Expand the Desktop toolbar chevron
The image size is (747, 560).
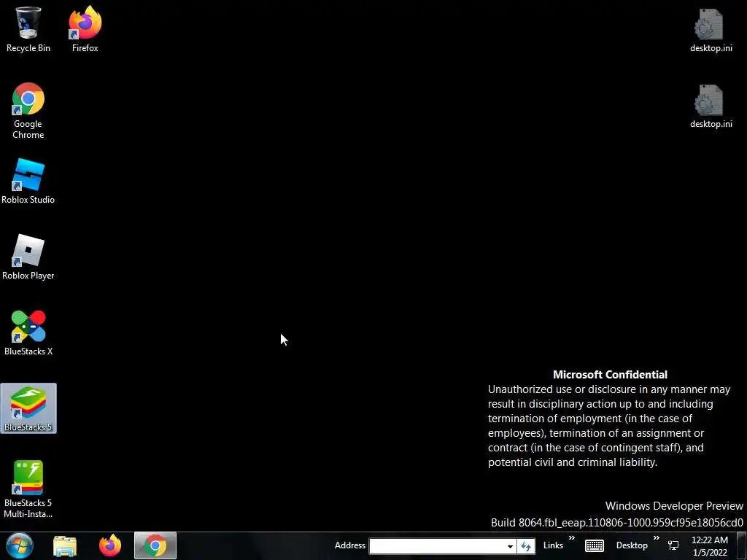click(657, 538)
